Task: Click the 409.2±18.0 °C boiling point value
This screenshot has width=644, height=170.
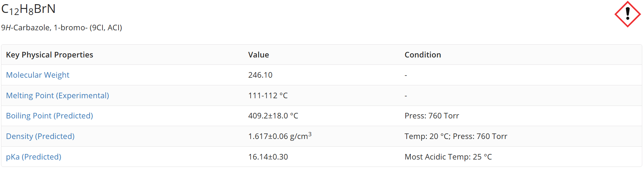Action: [273, 116]
